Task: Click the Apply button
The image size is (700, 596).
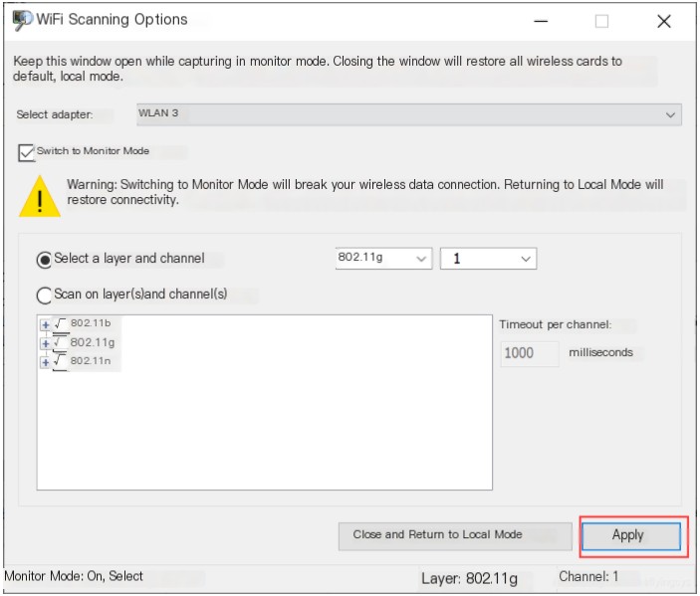Action: (x=631, y=535)
